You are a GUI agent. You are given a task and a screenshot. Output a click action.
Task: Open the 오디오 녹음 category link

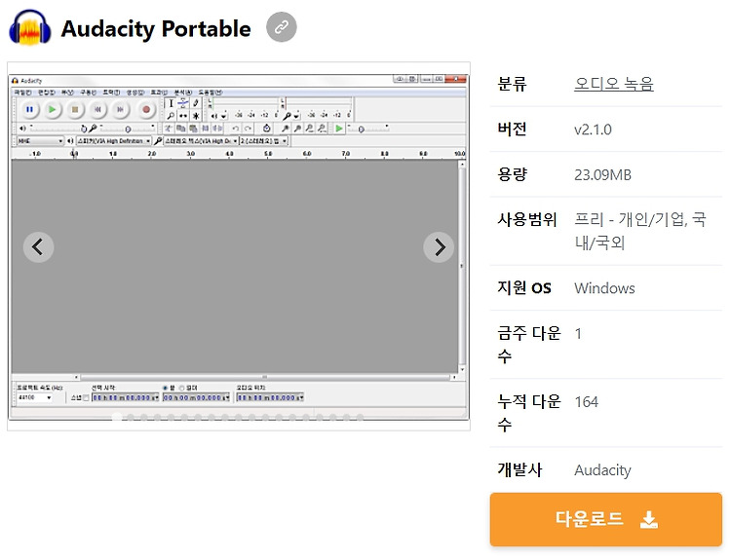click(x=613, y=84)
